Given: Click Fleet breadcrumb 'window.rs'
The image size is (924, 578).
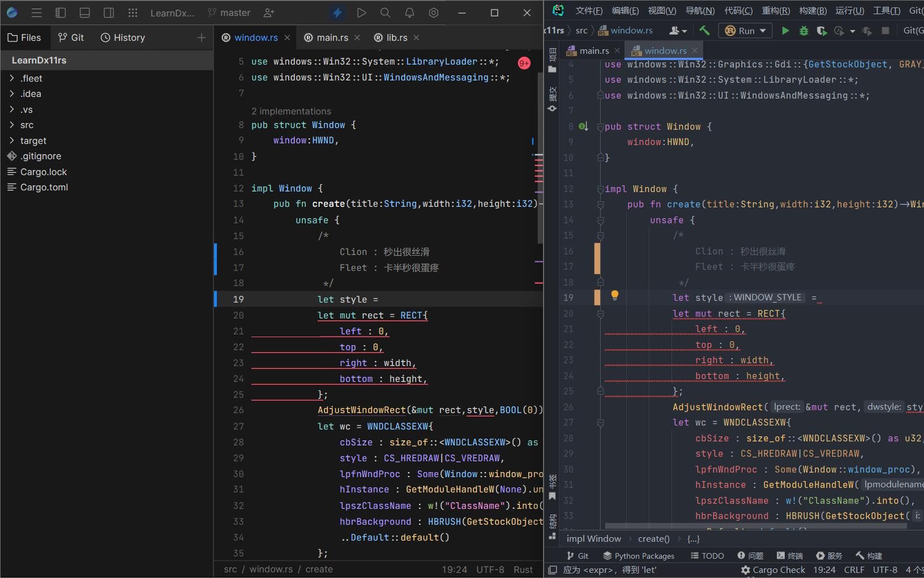Looking at the screenshot, I should pos(271,569).
